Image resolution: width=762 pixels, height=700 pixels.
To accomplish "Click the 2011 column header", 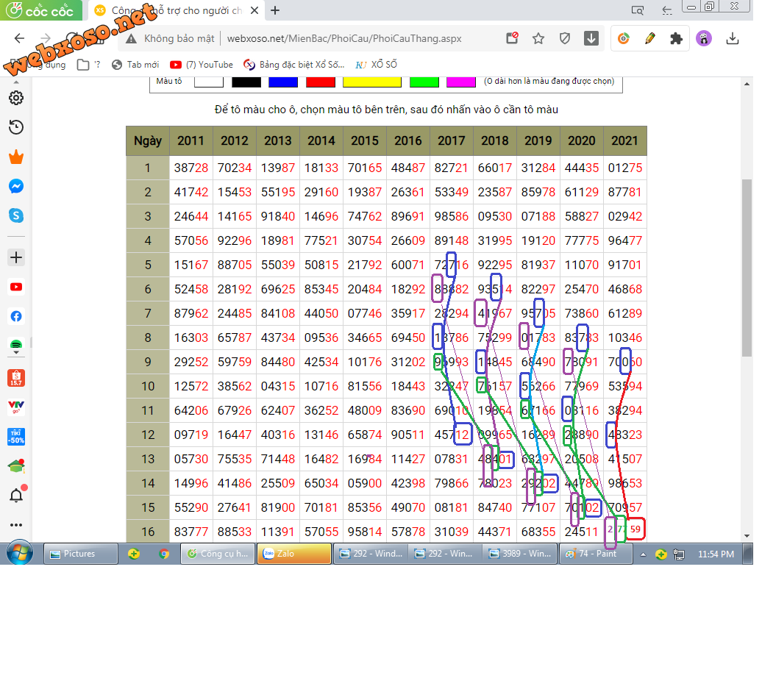I will point(191,141).
